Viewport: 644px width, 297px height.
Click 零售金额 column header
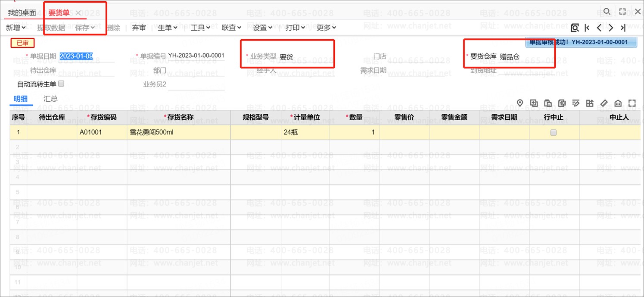tap(454, 117)
